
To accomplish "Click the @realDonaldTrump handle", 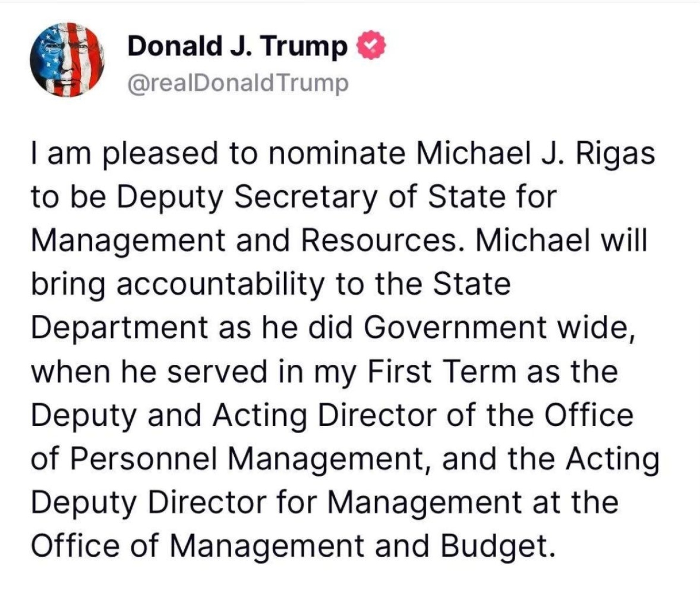I will click(237, 83).
